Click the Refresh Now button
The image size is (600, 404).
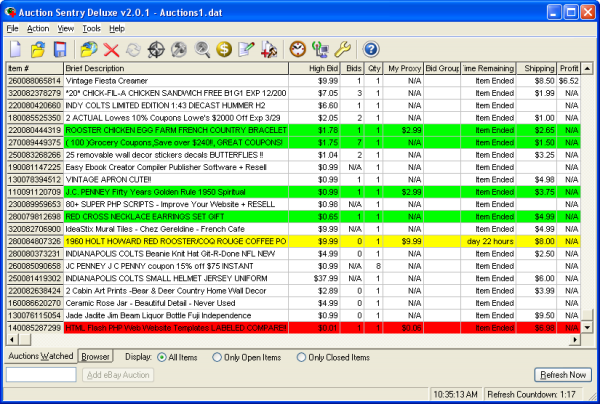tap(562, 374)
